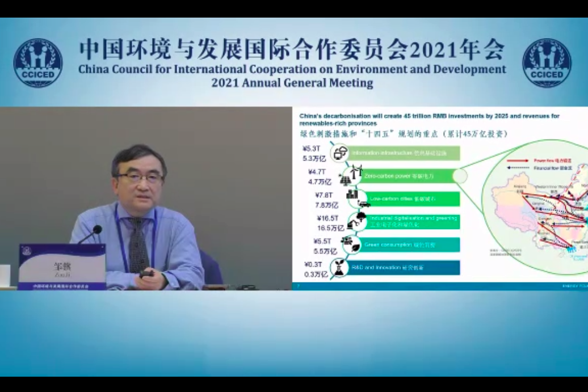This screenshot has height=392, width=588.
Task: Click the 7.8万亿 amount
Action: 326,205
